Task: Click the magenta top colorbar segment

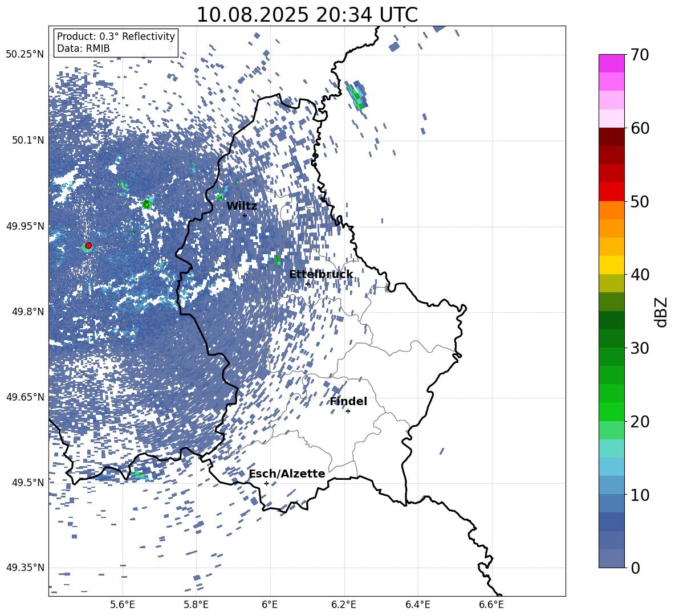Action: (x=611, y=64)
